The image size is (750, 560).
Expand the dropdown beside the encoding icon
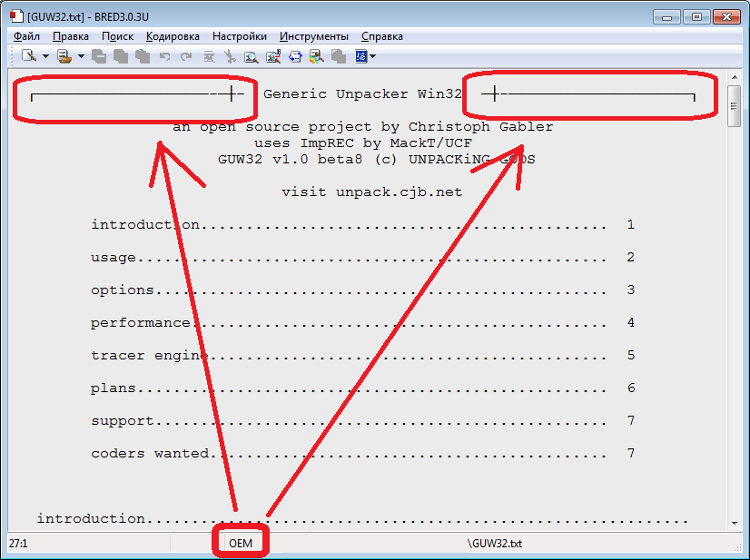click(x=372, y=56)
